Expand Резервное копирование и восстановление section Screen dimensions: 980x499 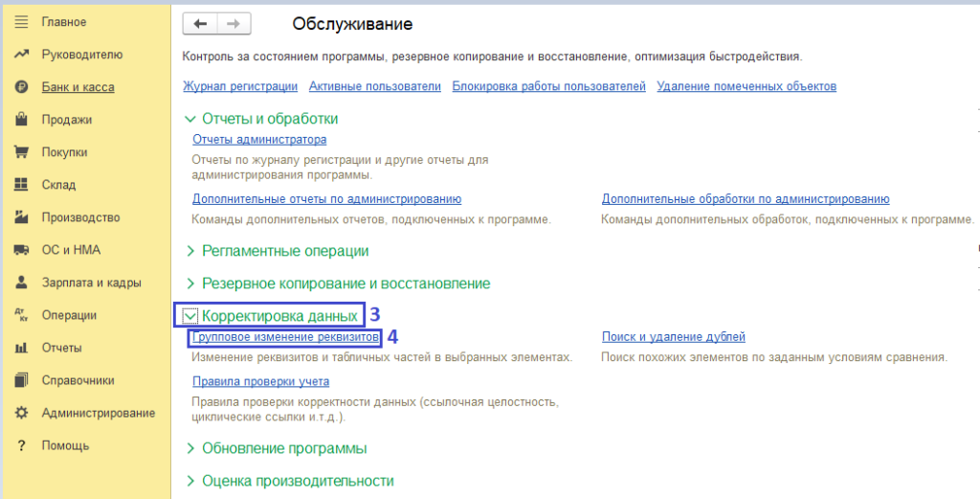[x=190, y=284]
